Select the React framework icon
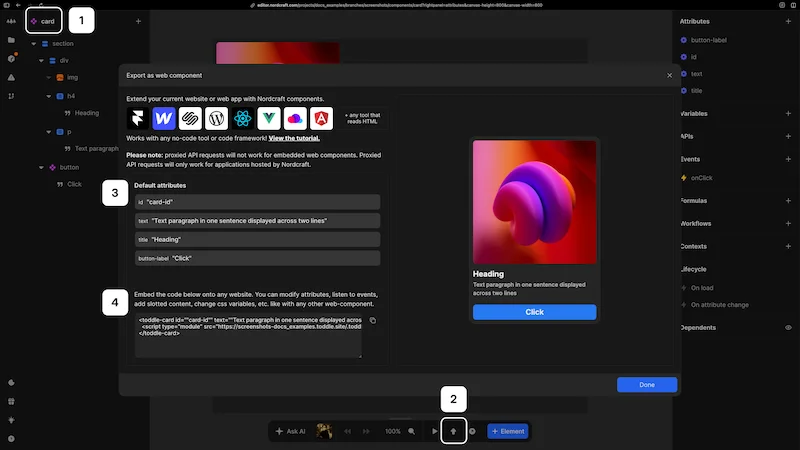Screen dimensions: 800x450 (242, 118)
